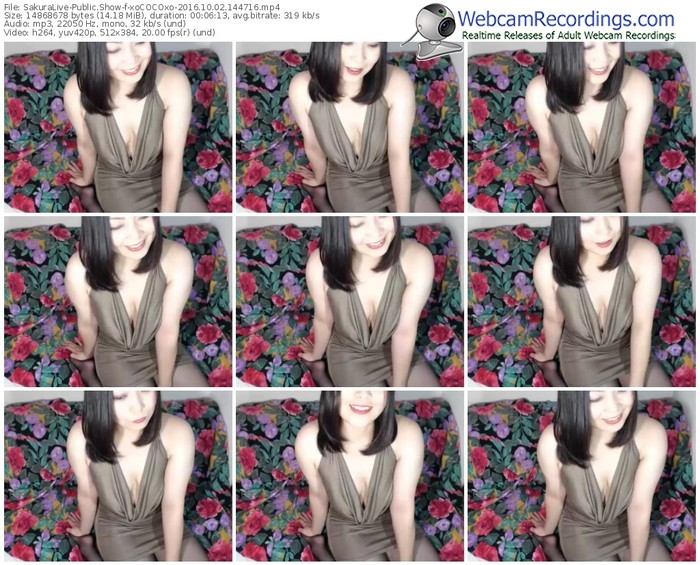Open the WebcamRecordings.com site title
This screenshot has height=565, width=700.
(566, 19)
